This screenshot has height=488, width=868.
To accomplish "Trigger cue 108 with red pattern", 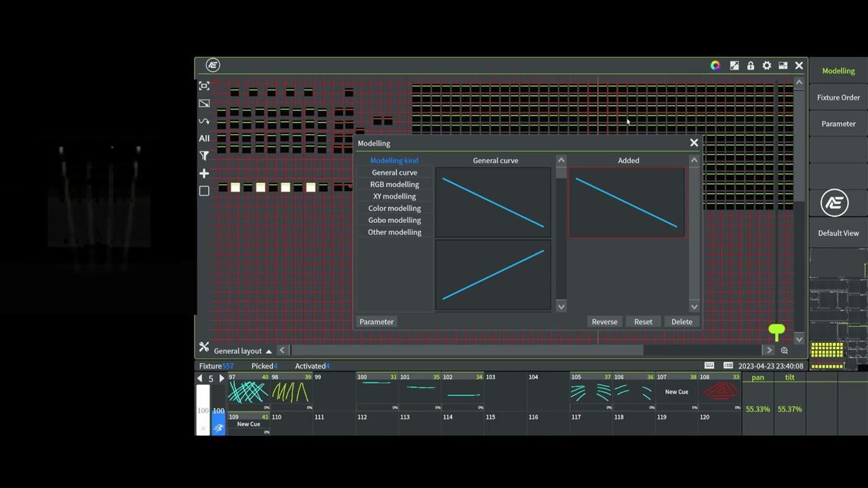I will coord(719,392).
